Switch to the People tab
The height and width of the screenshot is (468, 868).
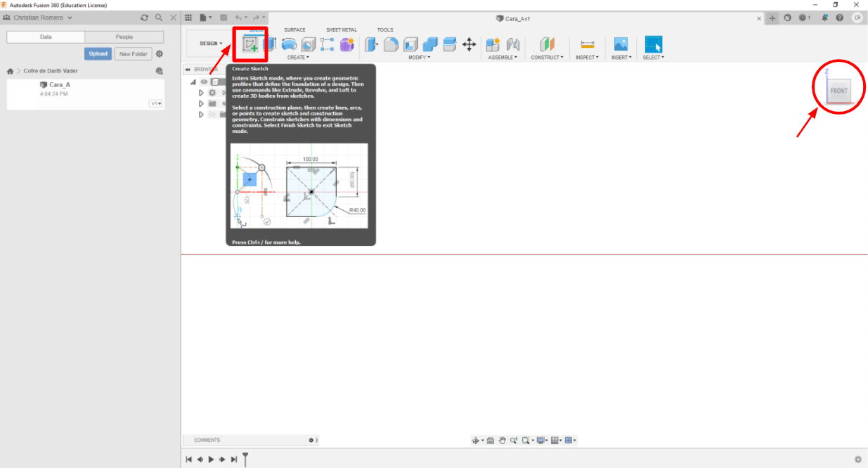point(124,37)
